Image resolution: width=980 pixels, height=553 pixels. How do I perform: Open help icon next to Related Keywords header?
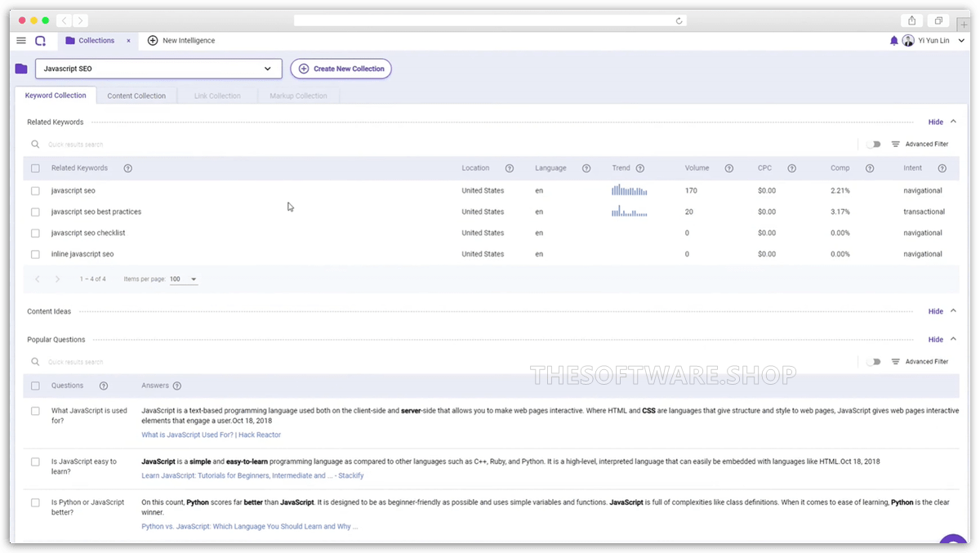tap(128, 168)
